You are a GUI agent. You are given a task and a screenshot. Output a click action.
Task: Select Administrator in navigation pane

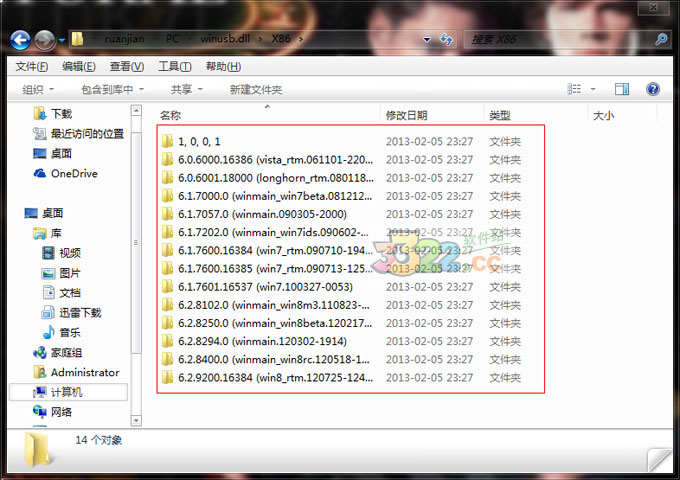click(76, 372)
